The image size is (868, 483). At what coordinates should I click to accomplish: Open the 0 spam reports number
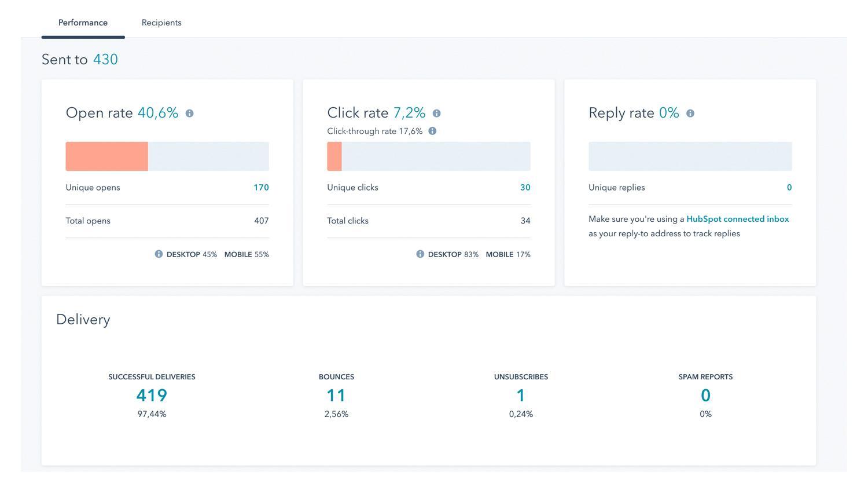coord(705,396)
